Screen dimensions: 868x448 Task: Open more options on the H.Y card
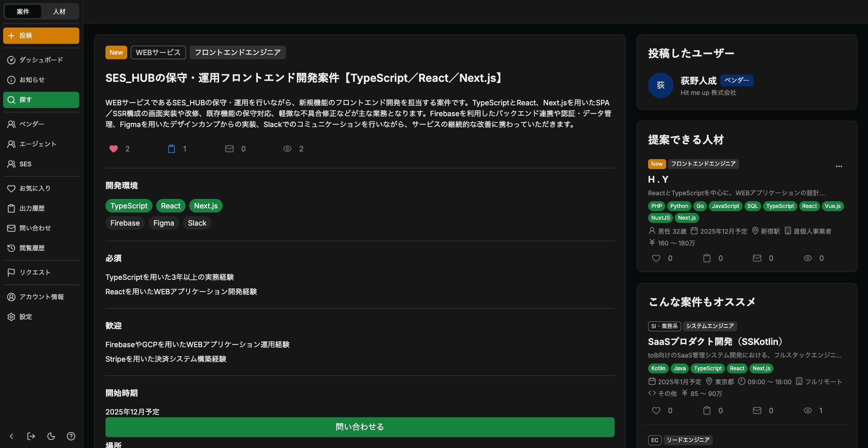839,166
